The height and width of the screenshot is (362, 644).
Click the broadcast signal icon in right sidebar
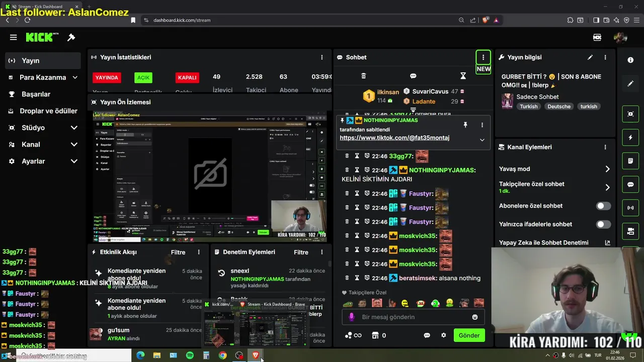(x=630, y=208)
